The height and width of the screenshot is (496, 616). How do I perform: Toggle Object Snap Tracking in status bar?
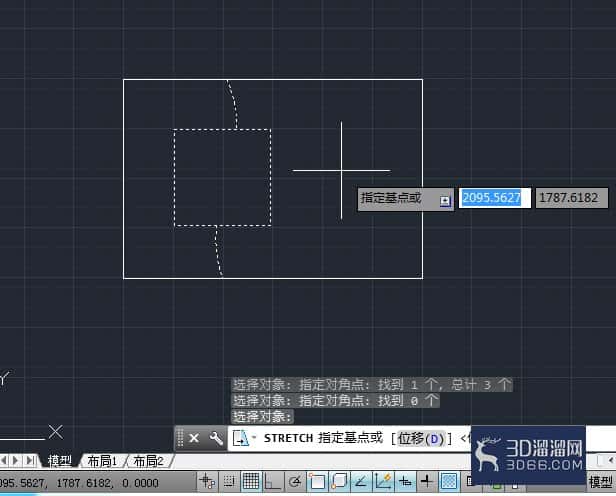coord(361,481)
